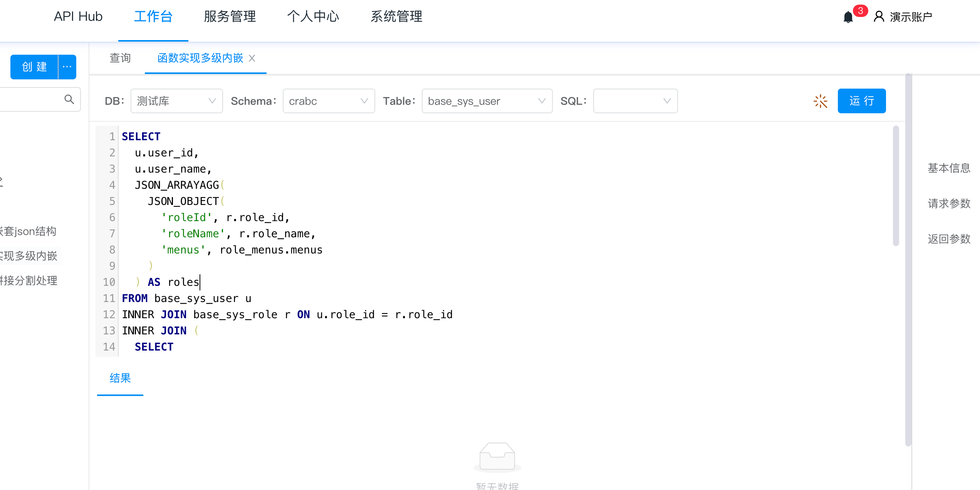Click the search icon in the left sidebar
The height and width of the screenshot is (490, 980).
70,99
